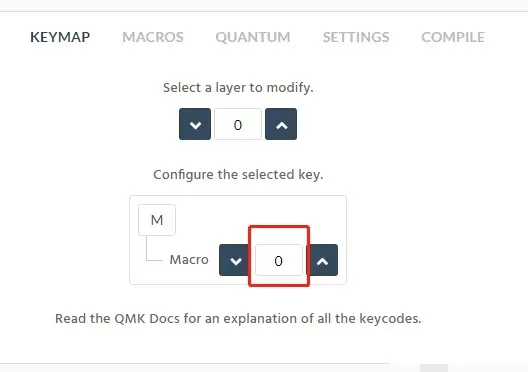Click the Macro label text
This screenshot has width=528, height=372.
189,260
